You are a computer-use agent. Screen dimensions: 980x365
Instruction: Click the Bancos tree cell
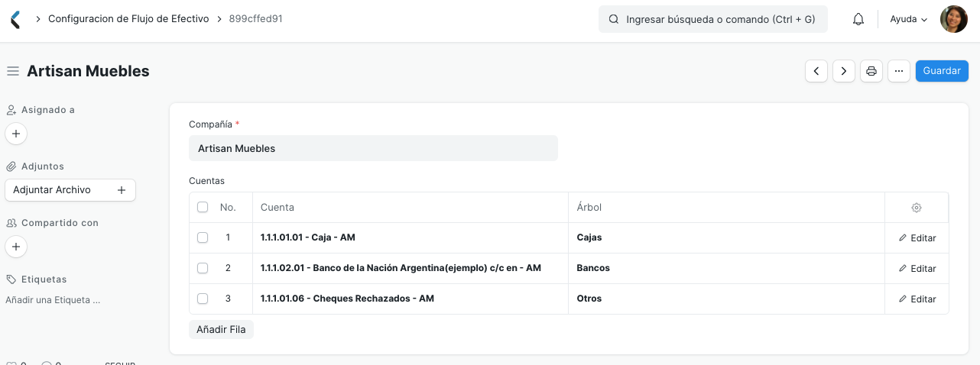click(x=726, y=268)
